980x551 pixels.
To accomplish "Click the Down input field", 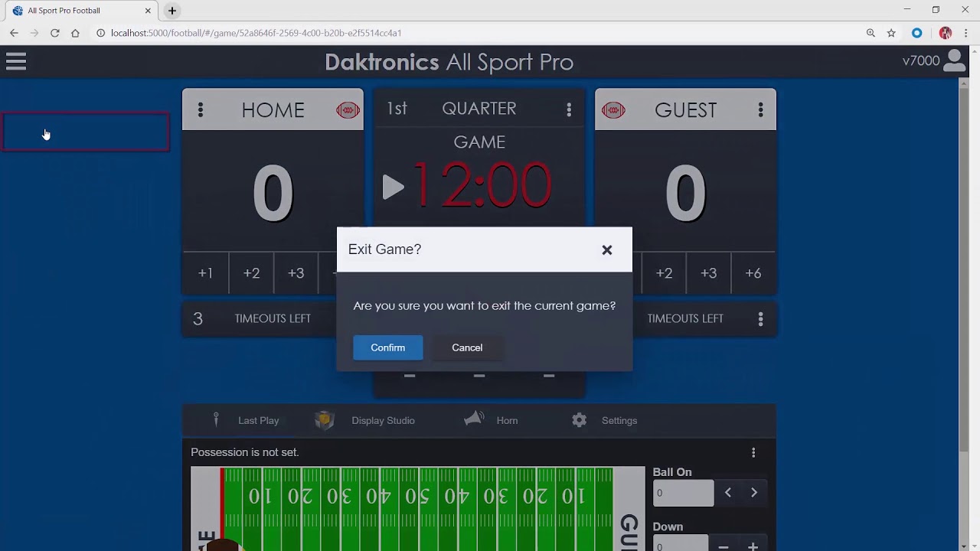I will (x=681, y=543).
